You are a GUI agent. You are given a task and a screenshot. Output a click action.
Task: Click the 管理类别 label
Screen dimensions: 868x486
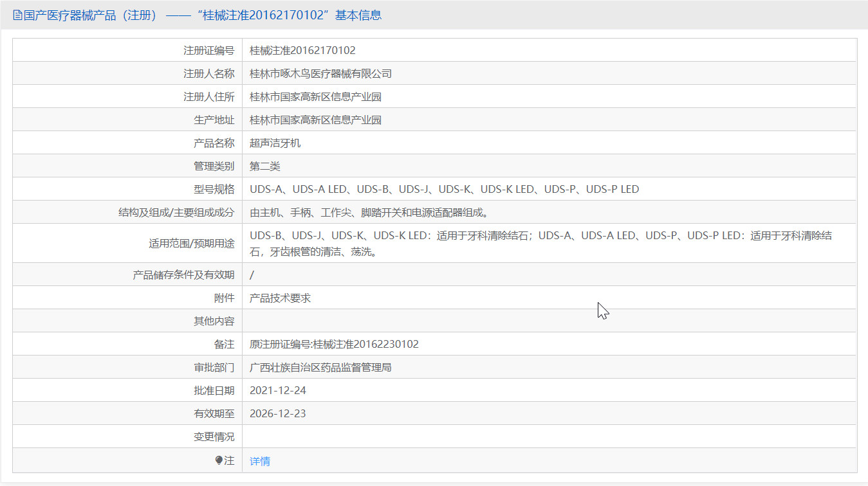214,166
